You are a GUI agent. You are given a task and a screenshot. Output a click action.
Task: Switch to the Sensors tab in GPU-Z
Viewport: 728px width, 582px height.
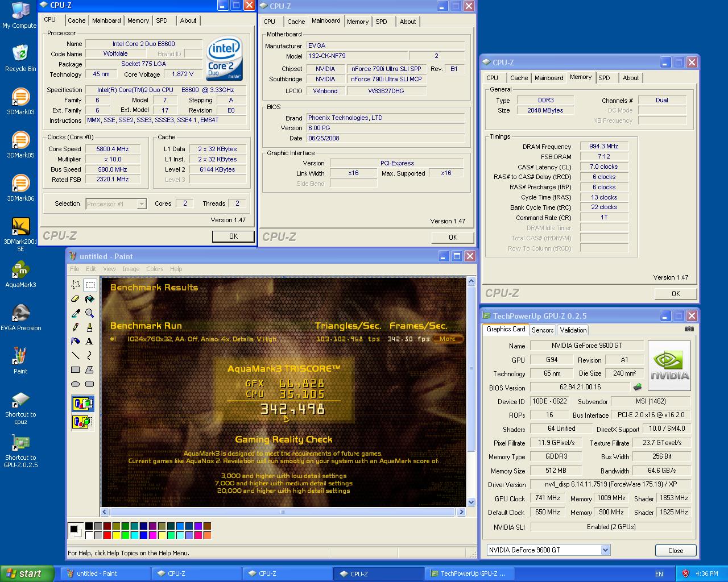(x=542, y=330)
